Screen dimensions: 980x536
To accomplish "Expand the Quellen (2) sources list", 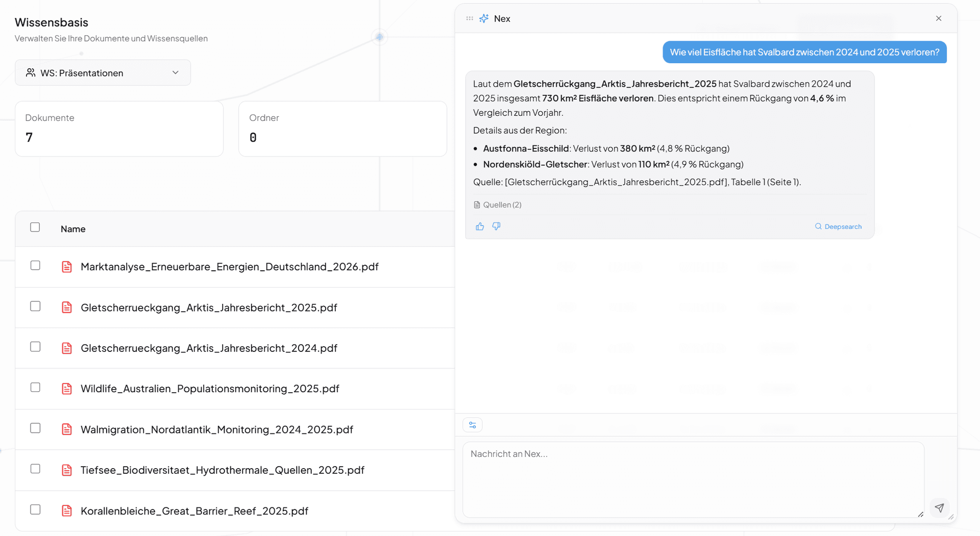I will click(498, 205).
